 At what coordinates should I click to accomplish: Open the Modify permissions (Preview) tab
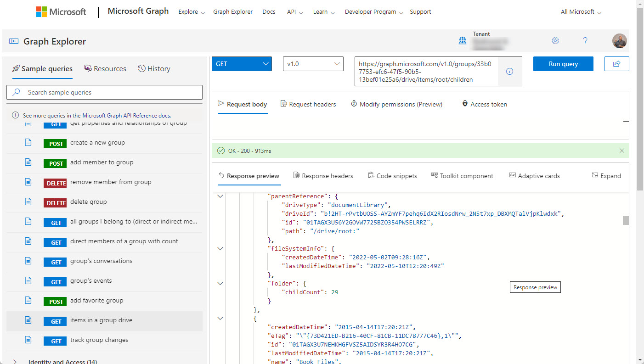pos(396,104)
